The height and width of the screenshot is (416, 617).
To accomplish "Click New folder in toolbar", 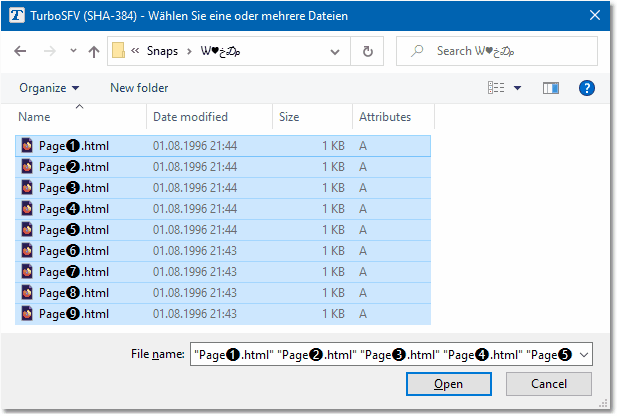I will tap(139, 88).
